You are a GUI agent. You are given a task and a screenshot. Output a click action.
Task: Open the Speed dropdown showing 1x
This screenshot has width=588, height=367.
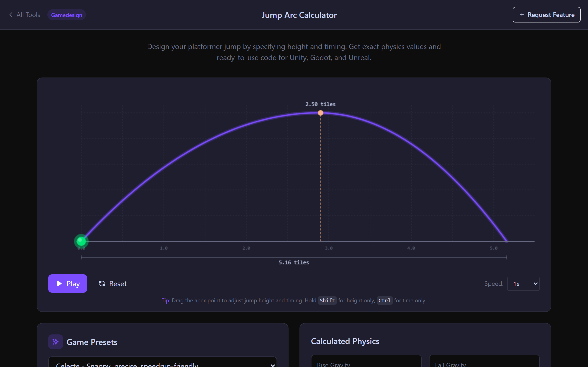coord(523,283)
